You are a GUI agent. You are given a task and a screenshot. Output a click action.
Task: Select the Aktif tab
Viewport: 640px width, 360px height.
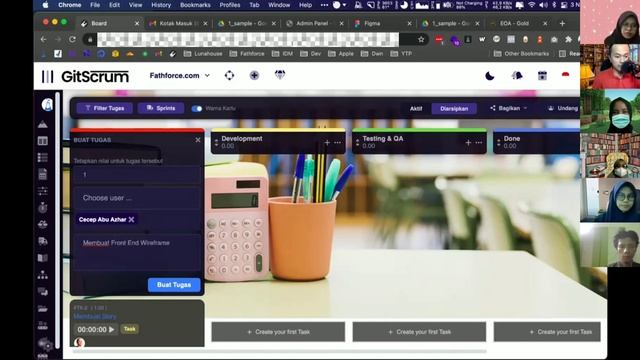click(416, 109)
